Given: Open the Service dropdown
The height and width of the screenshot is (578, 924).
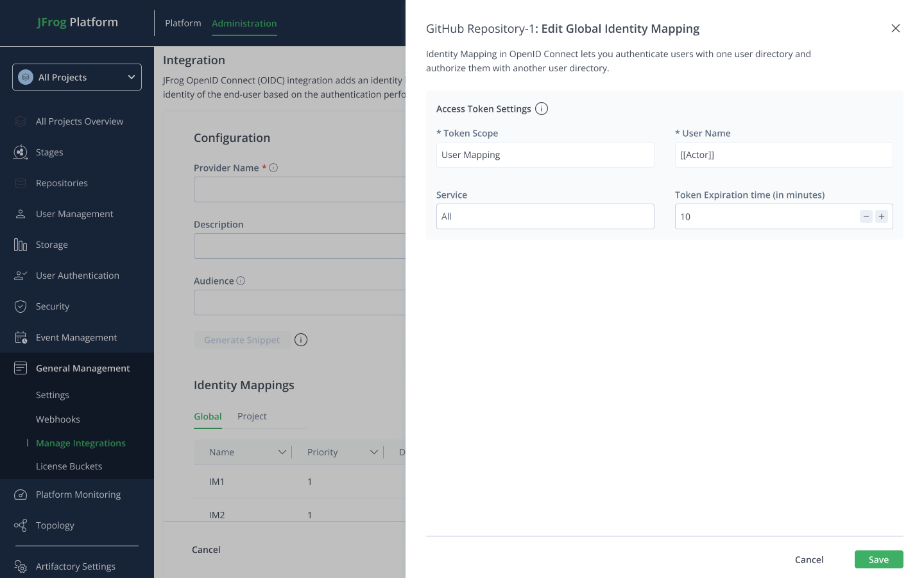Looking at the screenshot, I should tap(545, 216).
